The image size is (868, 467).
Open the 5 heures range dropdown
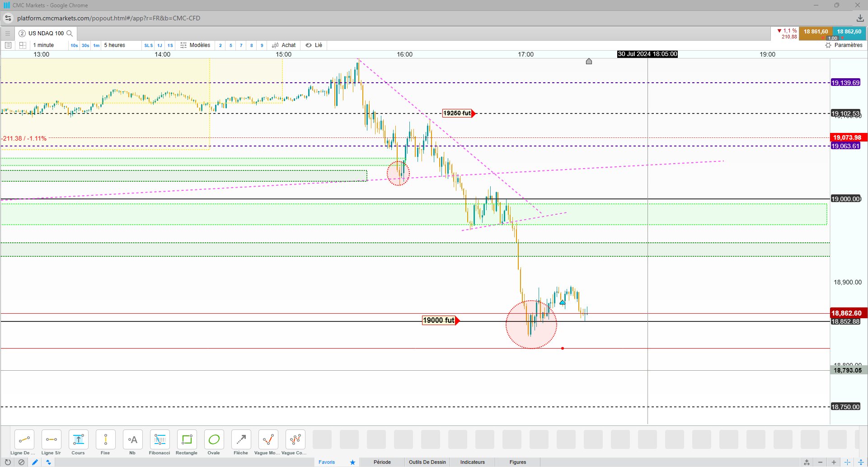115,45
